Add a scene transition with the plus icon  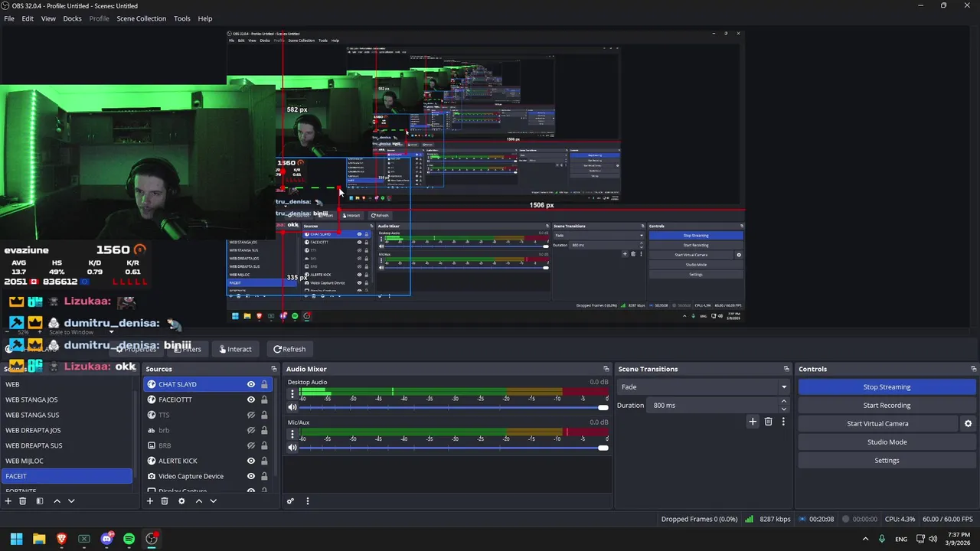(753, 421)
